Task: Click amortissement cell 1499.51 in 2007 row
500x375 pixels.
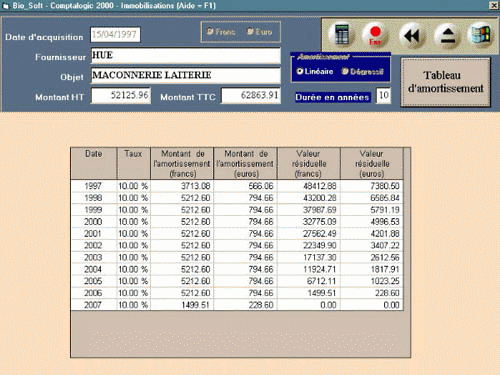Action: pos(182,305)
